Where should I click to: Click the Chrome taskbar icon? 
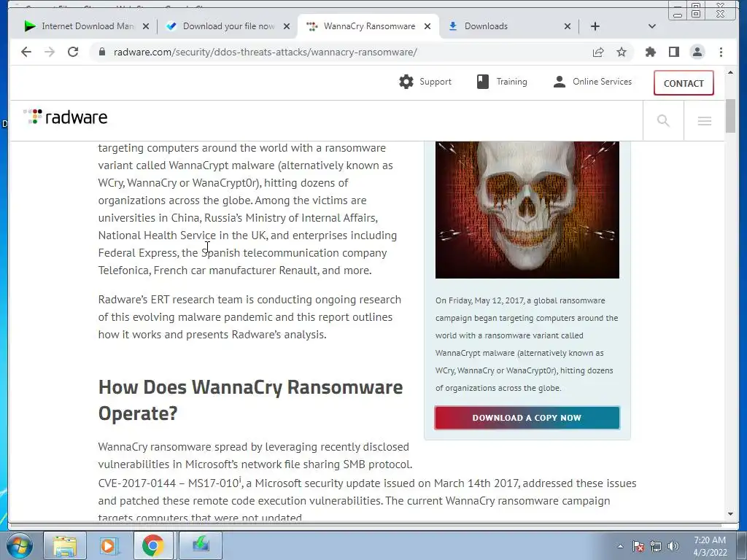click(152, 545)
